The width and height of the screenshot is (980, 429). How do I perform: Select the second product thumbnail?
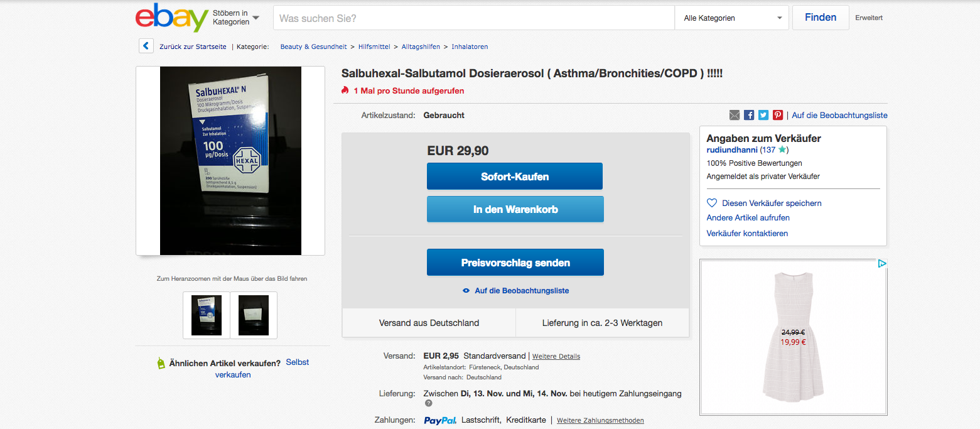click(x=254, y=315)
